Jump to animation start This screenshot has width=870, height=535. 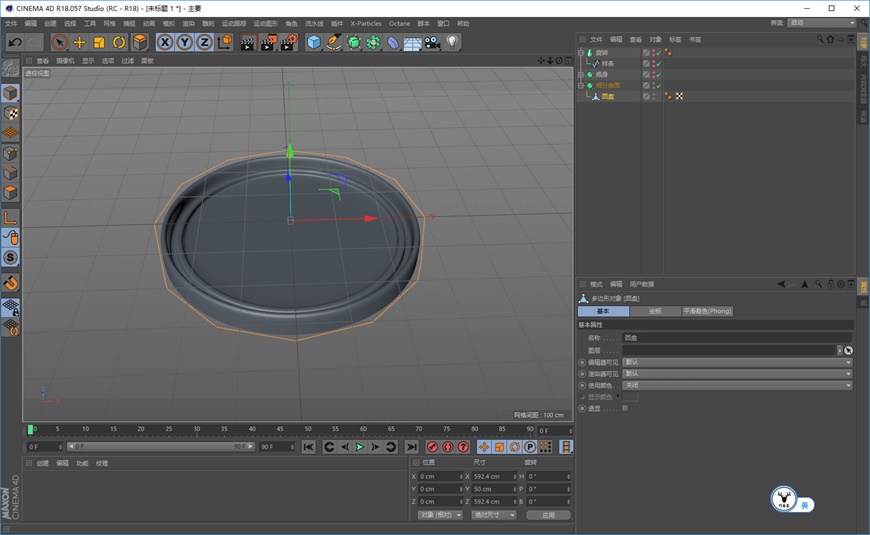(x=308, y=447)
